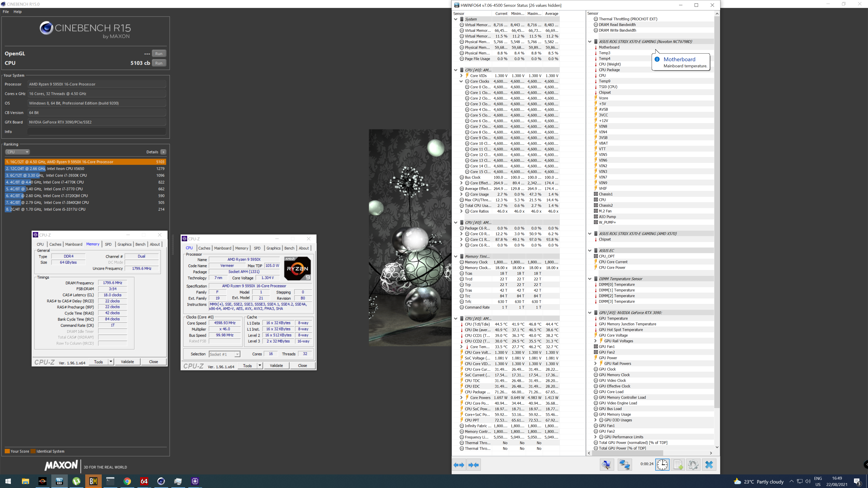Viewport: 868px width, 488px height.
Task: Open Tools dropdown arrow in CPU-Z memory window
Action: (111, 362)
